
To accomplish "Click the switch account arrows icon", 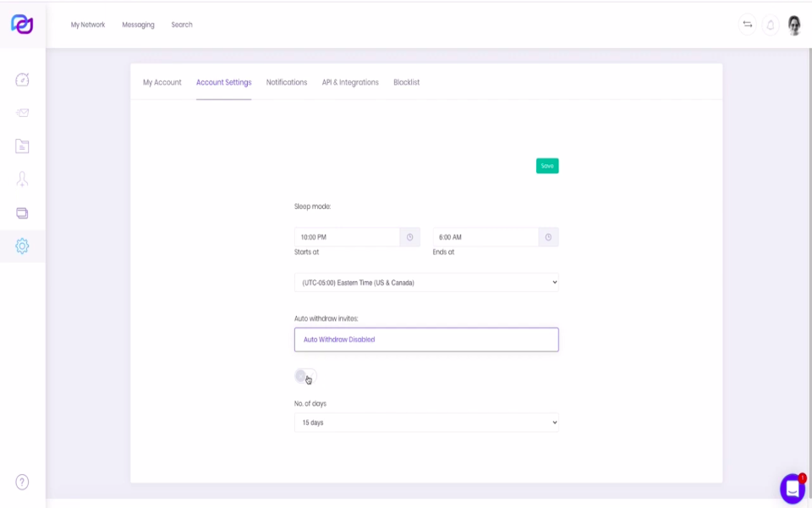I will pyautogui.click(x=747, y=25).
